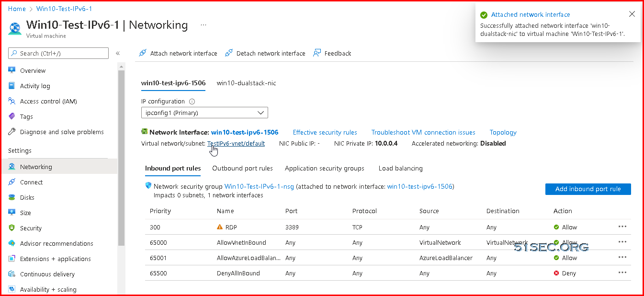Click the AzureLoadBalancer source cell
The height and width of the screenshot is (296, 644).
click(446, 258)
